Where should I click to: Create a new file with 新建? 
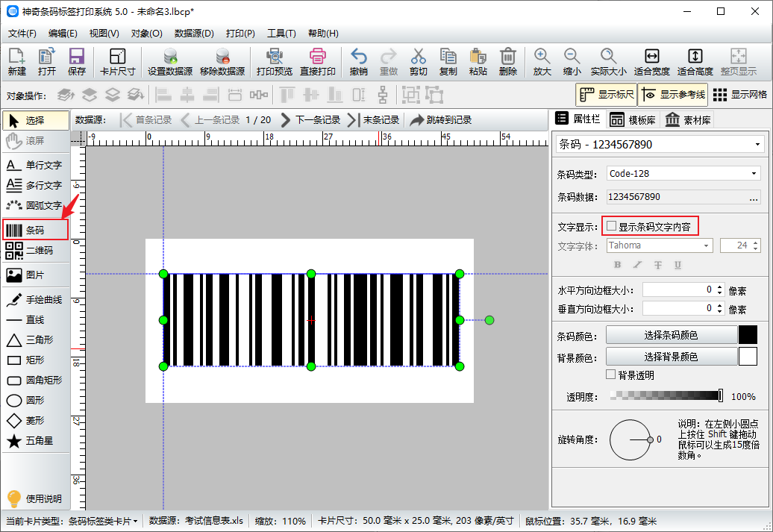coord(16,62)
